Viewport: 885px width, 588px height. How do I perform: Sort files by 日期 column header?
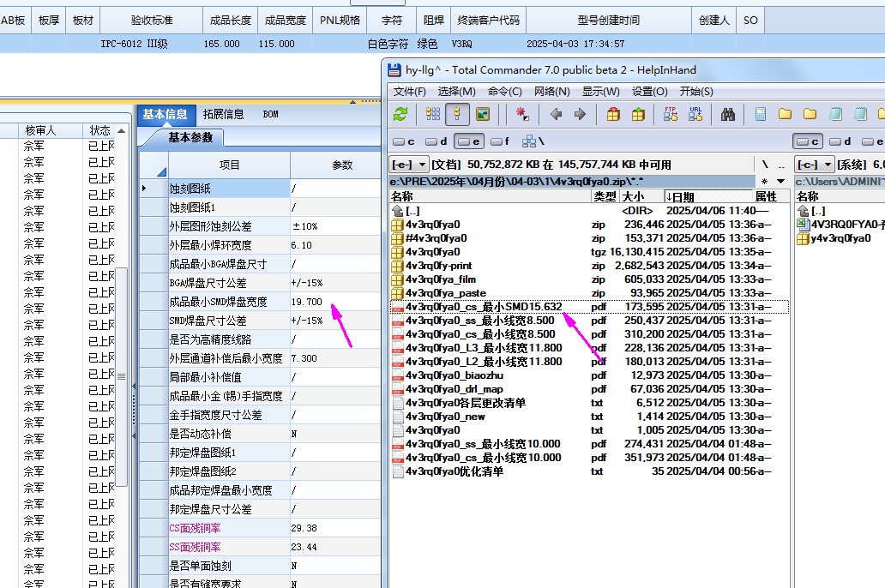click(x=709, y=196)
